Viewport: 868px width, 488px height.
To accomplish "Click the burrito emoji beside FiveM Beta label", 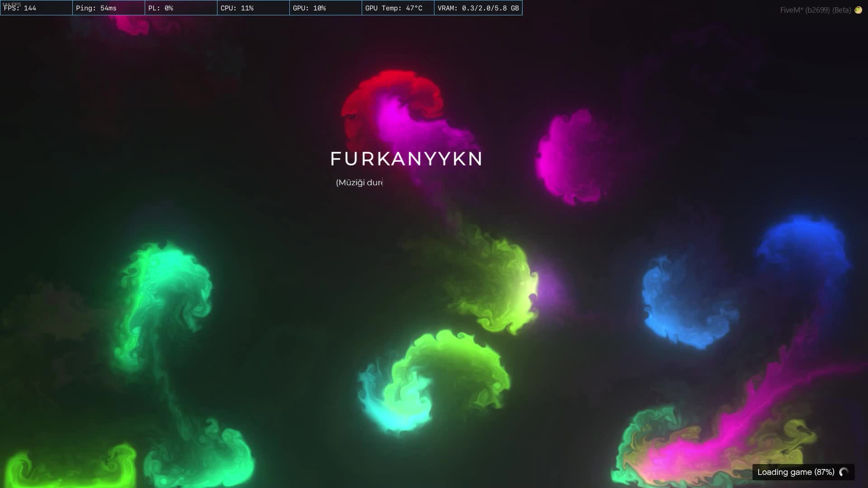I will tap(858, 10).
